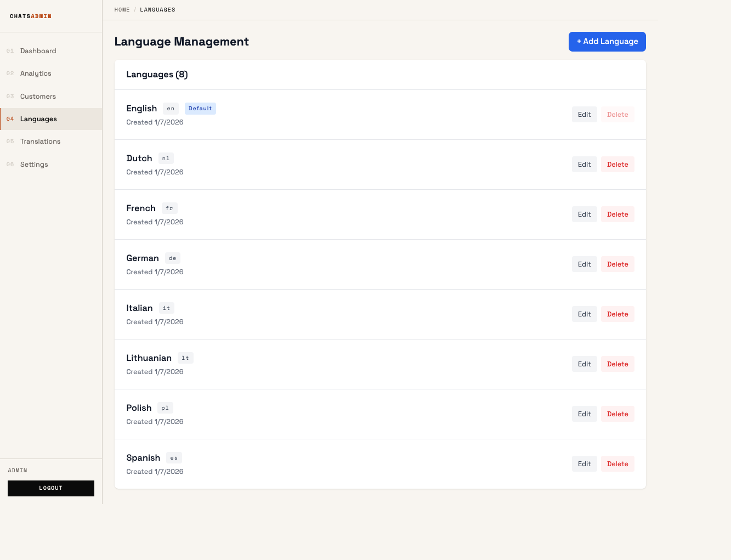Open the Settings section
731x560 pixels.
[x=33, y=164]
